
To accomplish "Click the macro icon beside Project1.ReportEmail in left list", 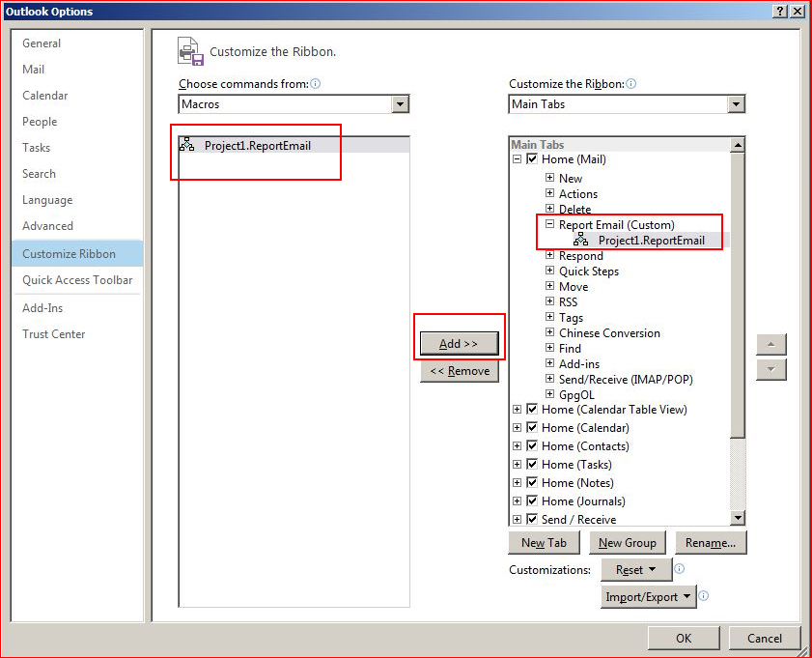I will click(x=187, y=145).
